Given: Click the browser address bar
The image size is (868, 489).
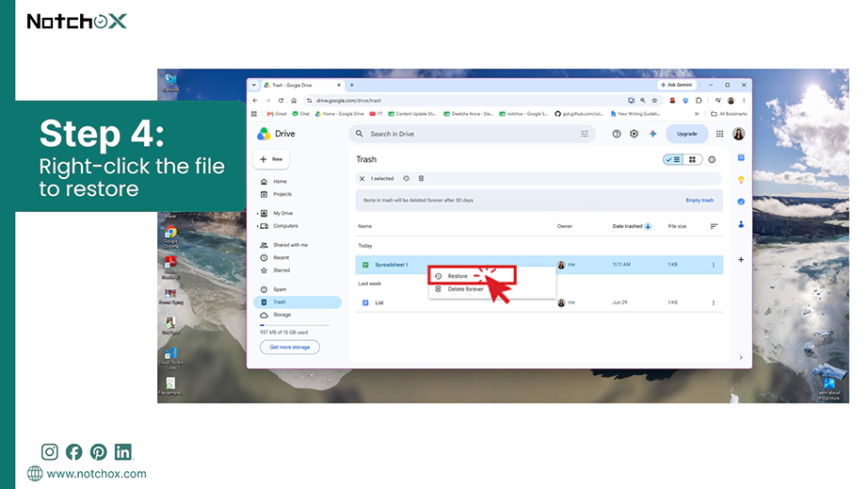Looking at the screenshot, I should pos(465,100).
